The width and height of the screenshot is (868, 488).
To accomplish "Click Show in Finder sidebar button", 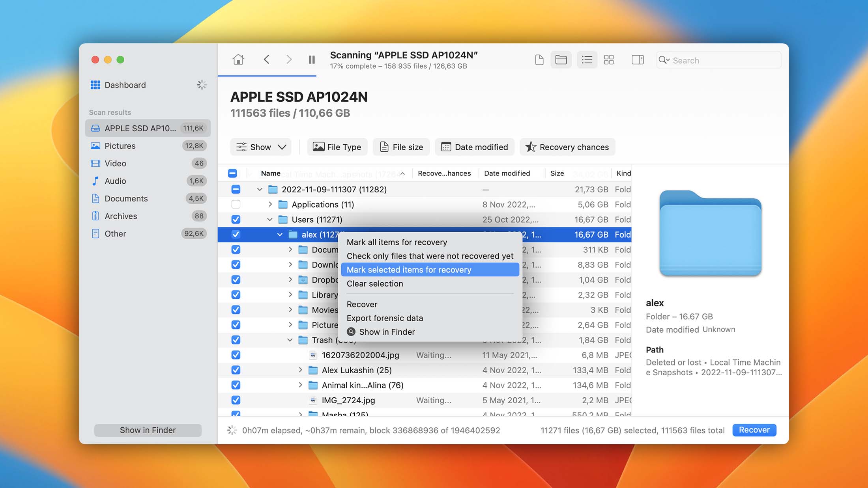I will [x=148, y=430].
